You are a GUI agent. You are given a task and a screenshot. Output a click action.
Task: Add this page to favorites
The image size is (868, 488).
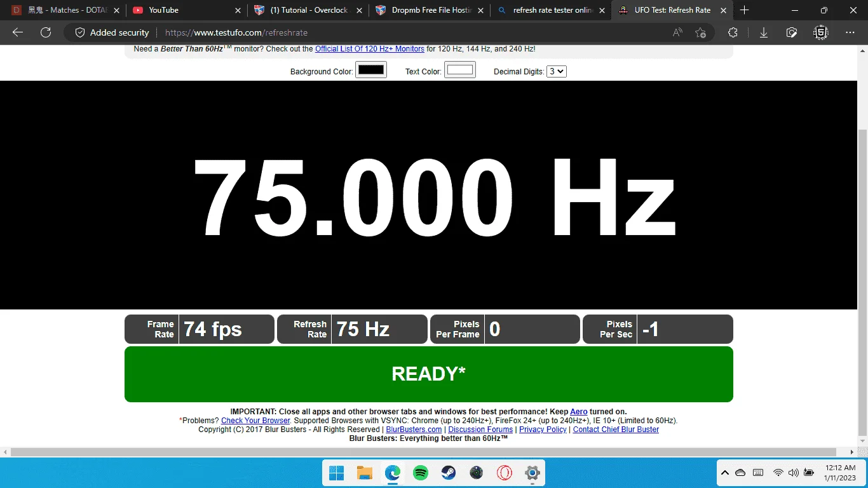(x=700, y=32)
